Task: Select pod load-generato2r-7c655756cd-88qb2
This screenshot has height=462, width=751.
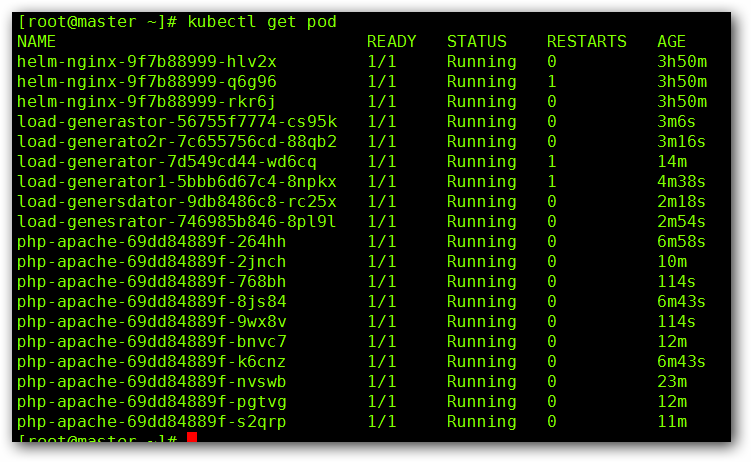Action: pos(177,142)
